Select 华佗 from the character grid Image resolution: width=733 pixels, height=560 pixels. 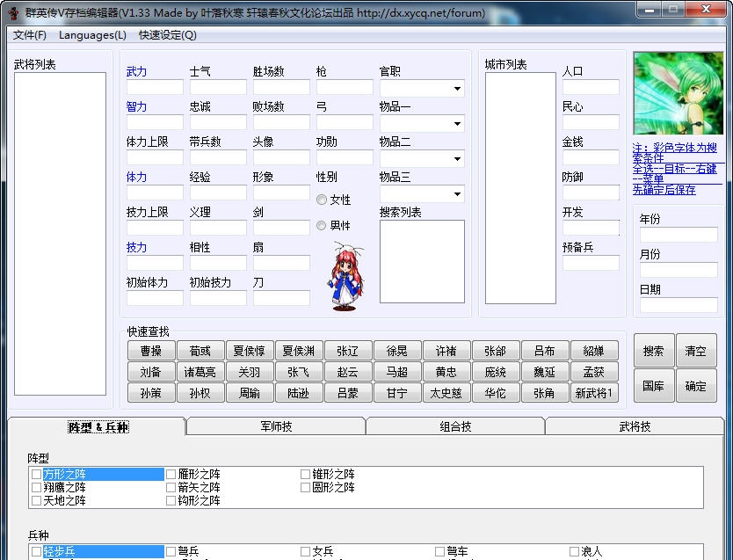(496, 394)
